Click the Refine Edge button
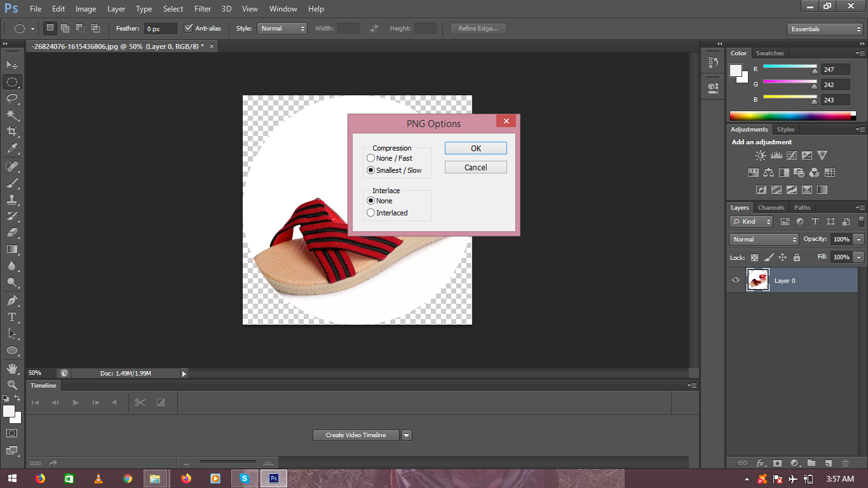This screenshot has width=868, height=488. (x=478, y=29)
